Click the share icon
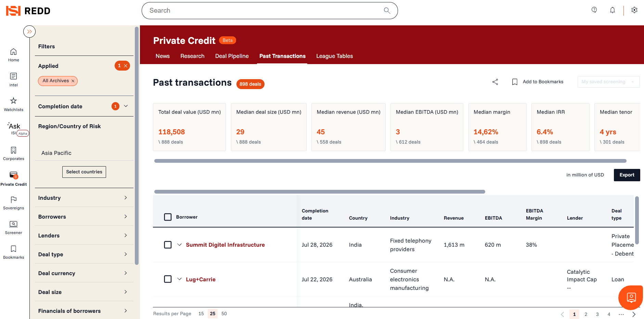Image resolution: width=644 pixels, height=319 pixels. 495,82
